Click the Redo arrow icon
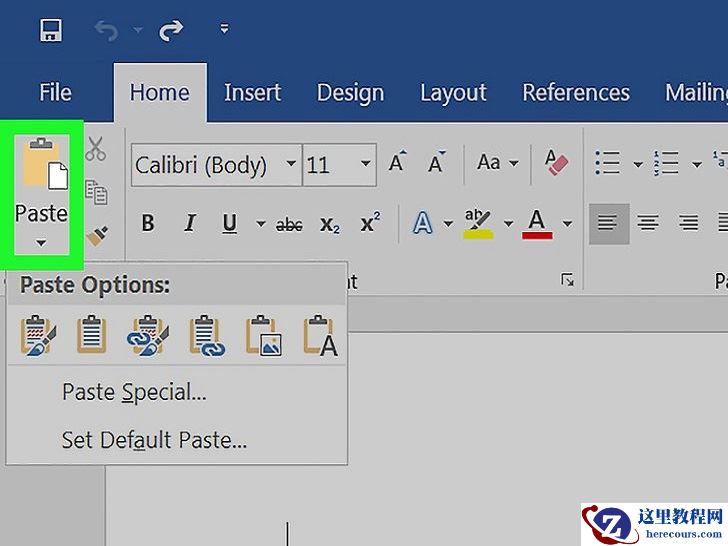The height and width of the screenshot is (546, 728). (x=171, y=30)
